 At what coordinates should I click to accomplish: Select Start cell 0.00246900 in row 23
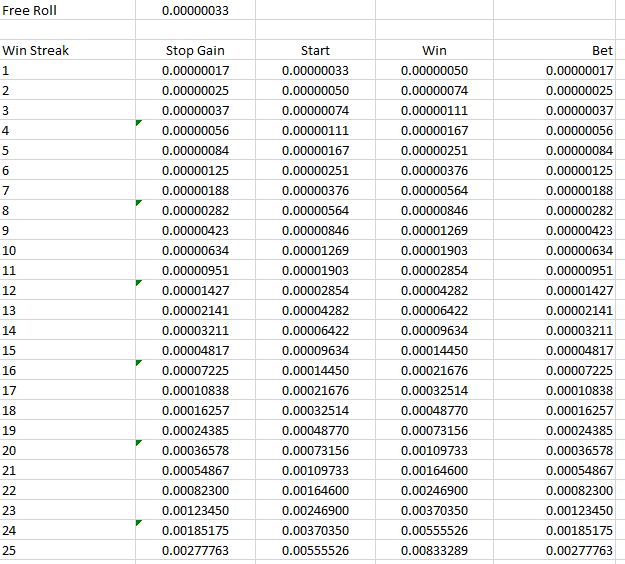(315, 510)
